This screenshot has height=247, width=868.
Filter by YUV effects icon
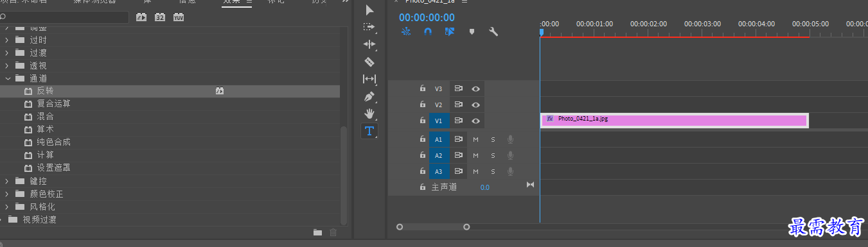(x=178, y=17)
